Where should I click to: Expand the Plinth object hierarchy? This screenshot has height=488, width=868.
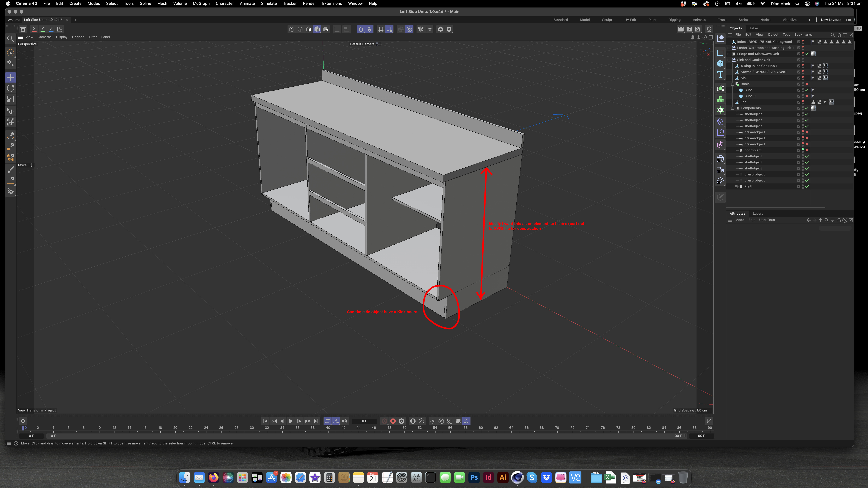tap(736, 186)
